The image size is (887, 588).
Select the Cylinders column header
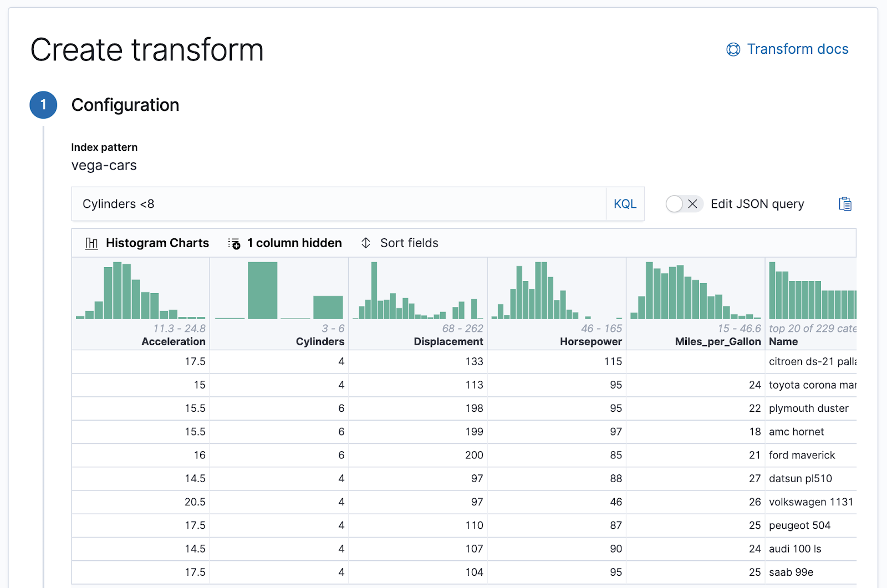tap(319, 341)
